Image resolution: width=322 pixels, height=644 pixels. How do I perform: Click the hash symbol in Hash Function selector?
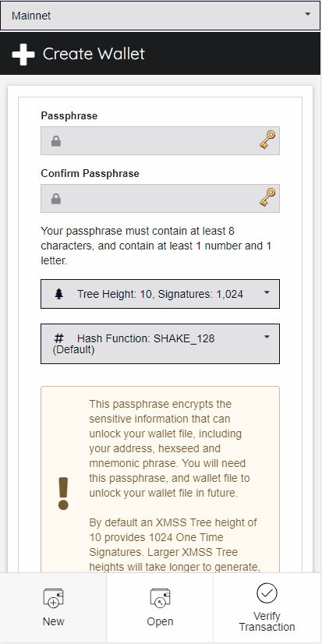tap(59, 339)
